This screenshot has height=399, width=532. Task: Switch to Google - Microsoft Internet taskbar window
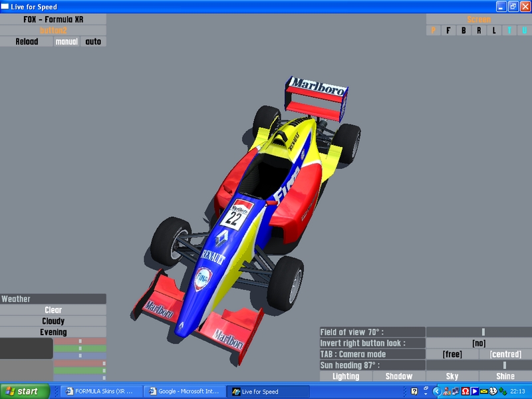[185, 391]
